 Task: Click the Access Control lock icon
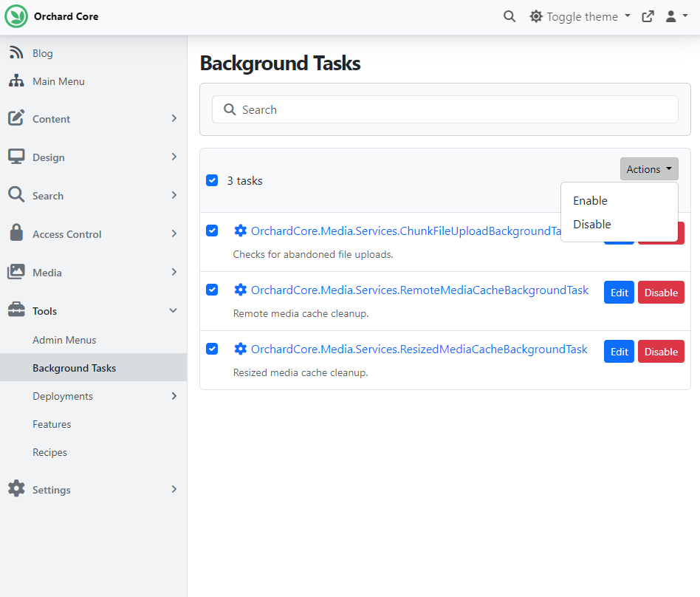click(16, 233)
